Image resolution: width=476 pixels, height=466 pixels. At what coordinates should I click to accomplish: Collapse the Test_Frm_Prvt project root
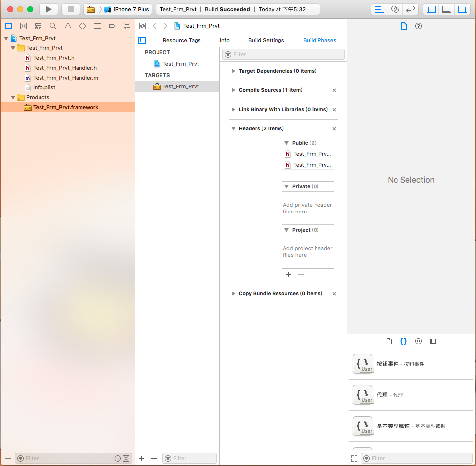point(6,38)
